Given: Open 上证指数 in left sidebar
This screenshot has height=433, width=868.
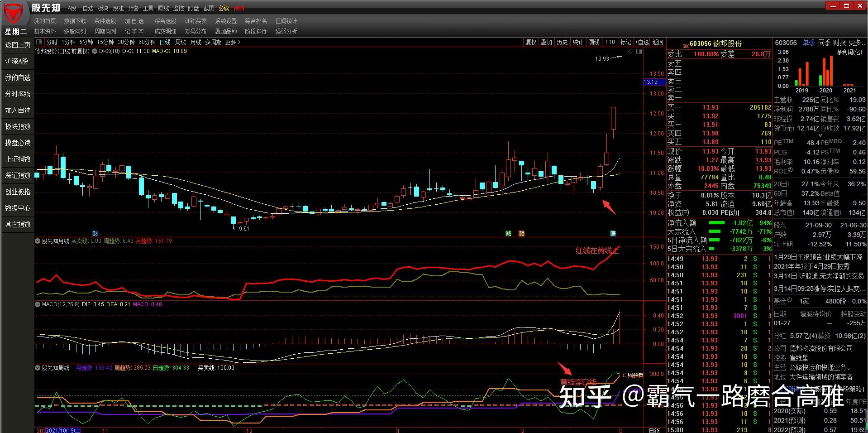Looking at the screenshot, I should [x=18, y=159].
